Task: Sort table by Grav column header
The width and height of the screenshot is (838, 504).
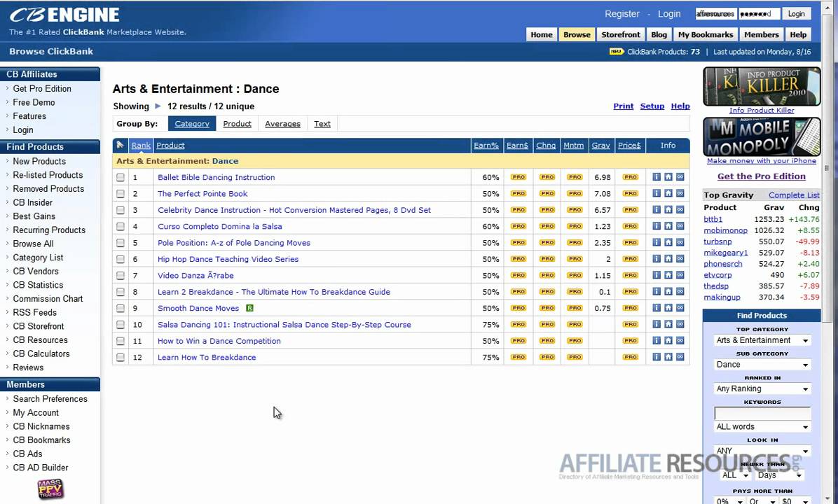Action: [600, 145]
